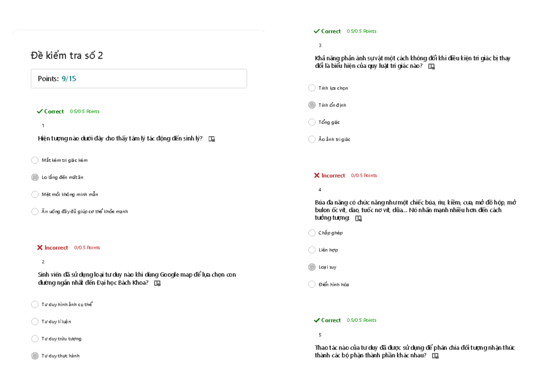The width and height of the screenshot is (554, 392).
Task: Pick the "Chắp ghép" radio option
Action: pos(312,233)
